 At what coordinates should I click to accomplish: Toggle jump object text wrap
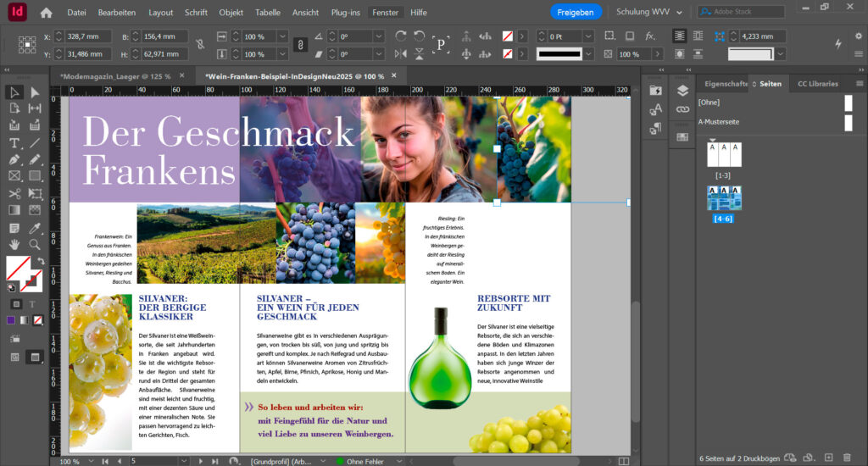pyautogui.click(x=698, y=53)
